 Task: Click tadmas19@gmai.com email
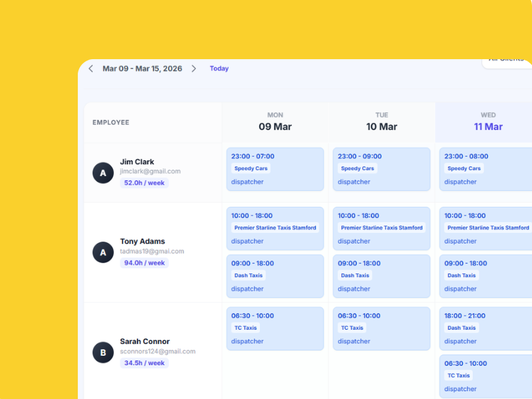click(152, 251)
